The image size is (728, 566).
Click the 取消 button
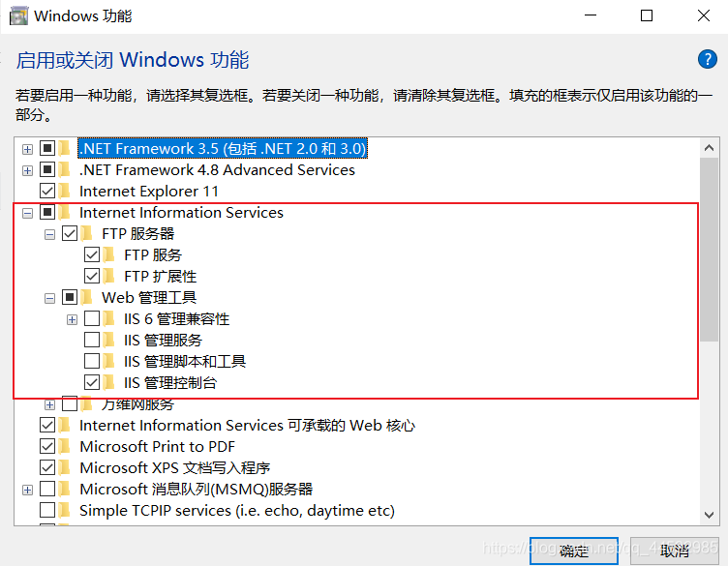pos(674,551)
